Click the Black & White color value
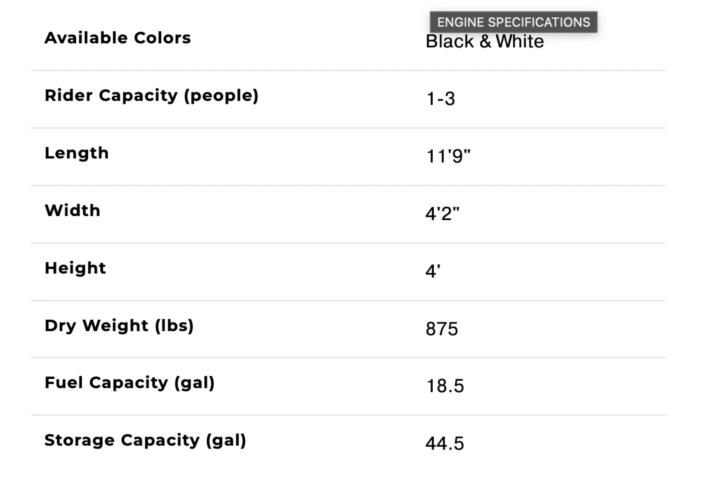This screenshot has width=720, height=480. click(485, 41)
